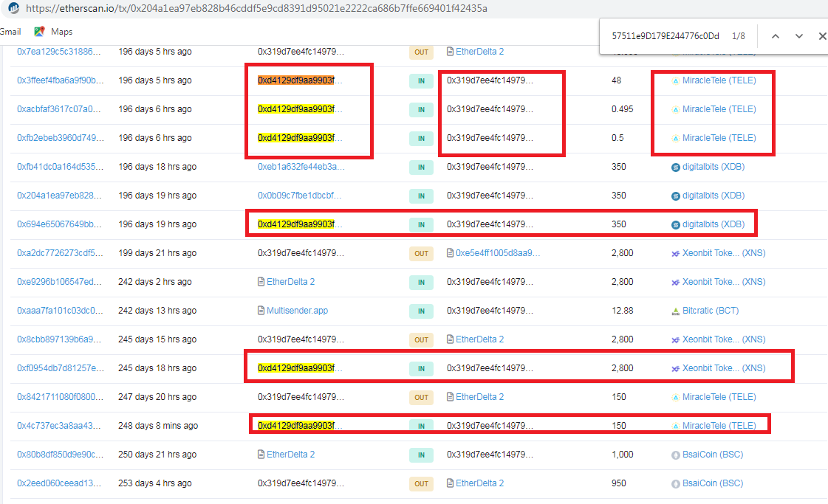Click BsaiCoin icon in the 950 value row
Image resolution: width=828 pixels, height=504 pixels.
pos(675,483)
